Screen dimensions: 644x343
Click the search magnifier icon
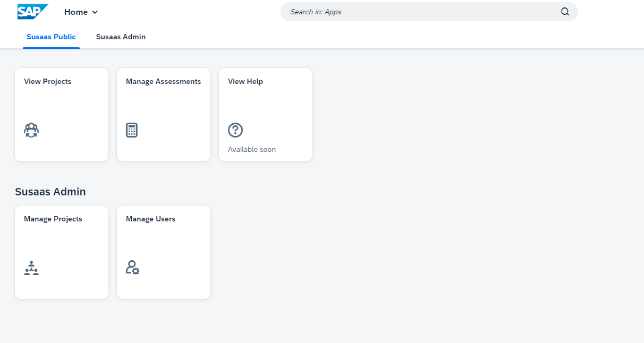(x=565, y=12)
